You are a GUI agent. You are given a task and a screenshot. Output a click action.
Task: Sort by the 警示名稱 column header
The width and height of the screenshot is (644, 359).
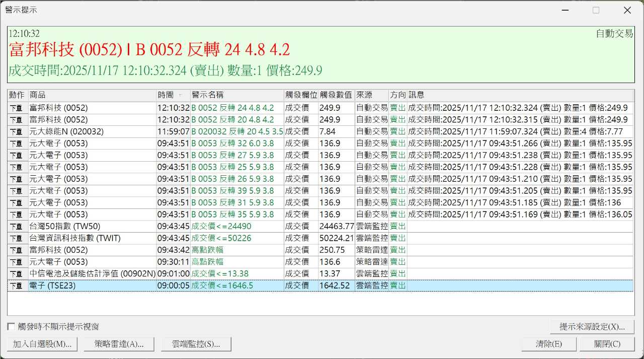[236, 95]
